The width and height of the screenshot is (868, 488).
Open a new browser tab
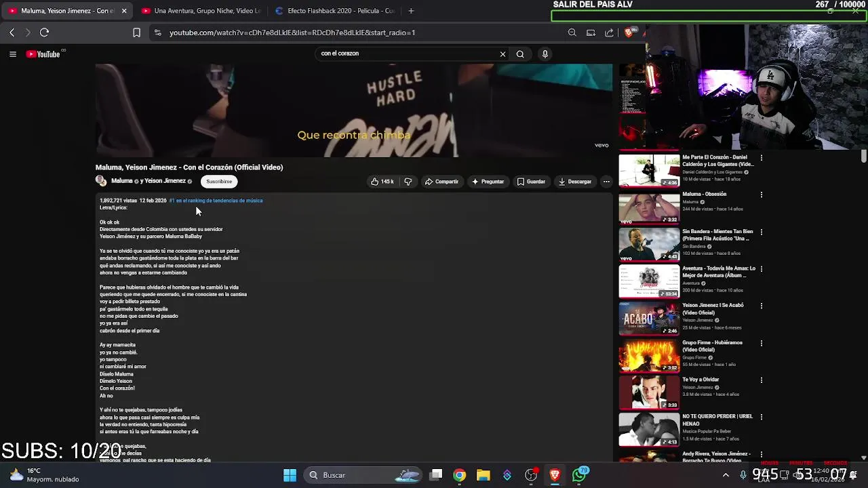[411, 11]
